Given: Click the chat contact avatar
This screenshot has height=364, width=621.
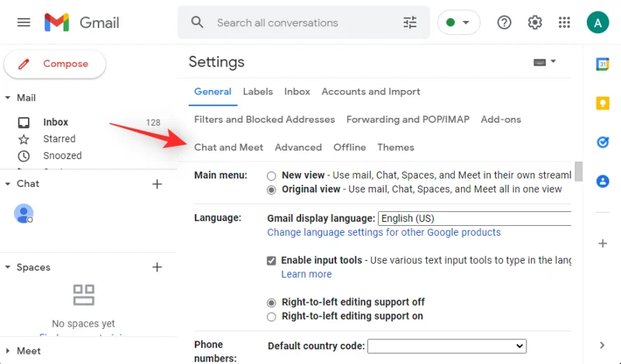Looking at the screenshot, I should [24, 214].
